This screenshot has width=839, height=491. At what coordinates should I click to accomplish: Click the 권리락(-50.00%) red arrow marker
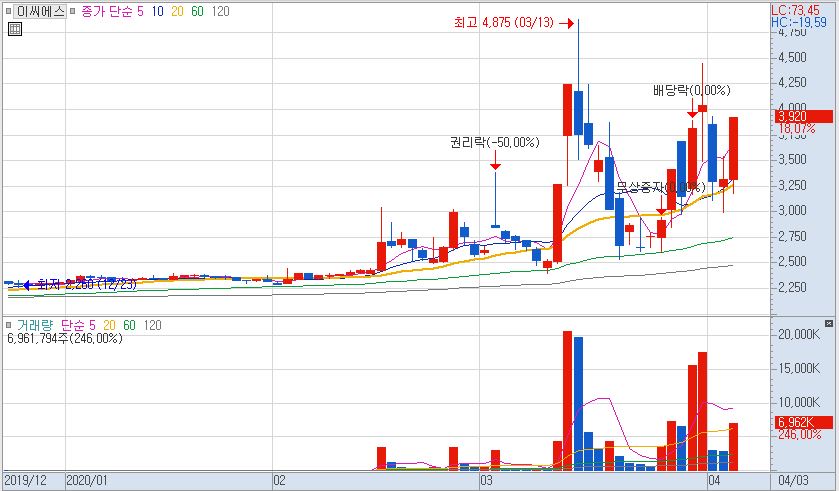[494, 164]
